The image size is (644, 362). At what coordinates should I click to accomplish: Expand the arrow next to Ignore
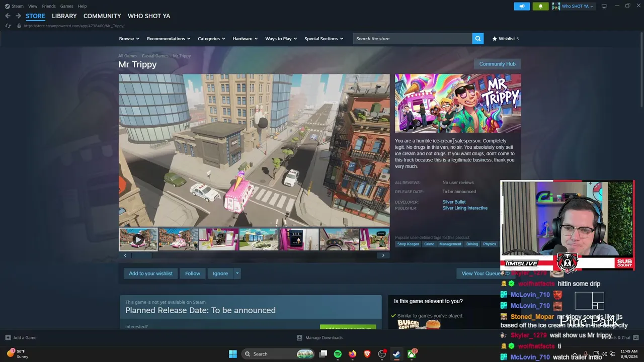[x=237, y=274]
